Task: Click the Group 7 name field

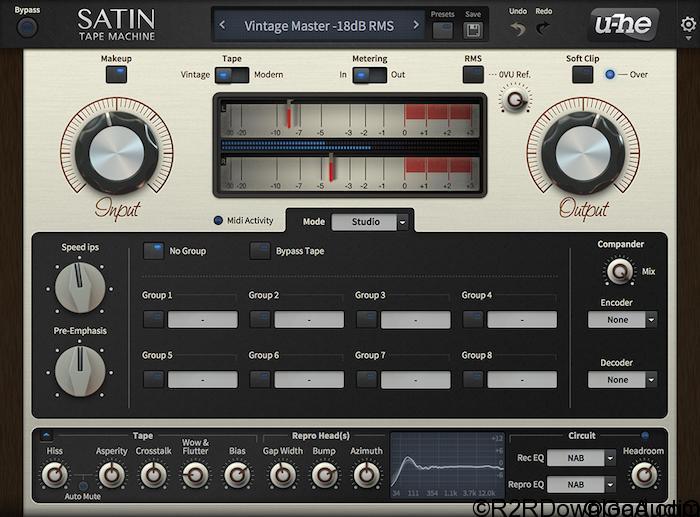Action: (x=416, y=380)
